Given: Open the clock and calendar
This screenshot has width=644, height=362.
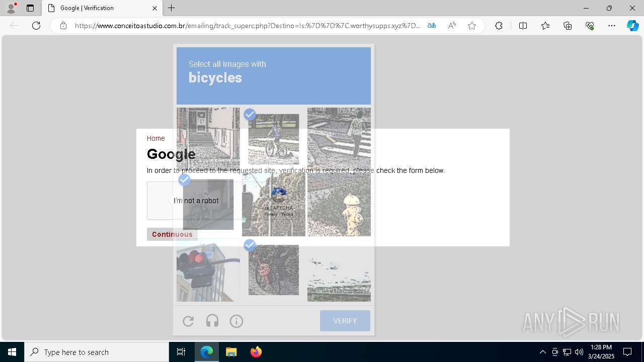Looking at the screenshot, I should point(601,352).
